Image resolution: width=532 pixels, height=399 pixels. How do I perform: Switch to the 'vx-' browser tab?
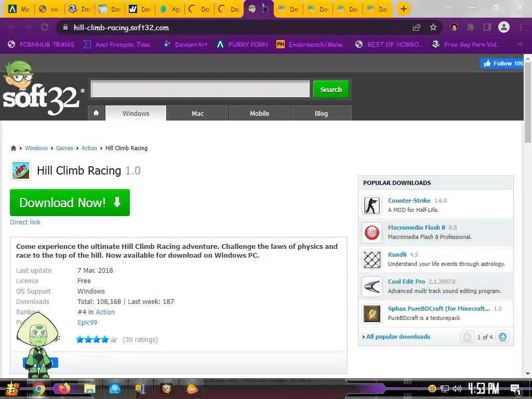49,9
